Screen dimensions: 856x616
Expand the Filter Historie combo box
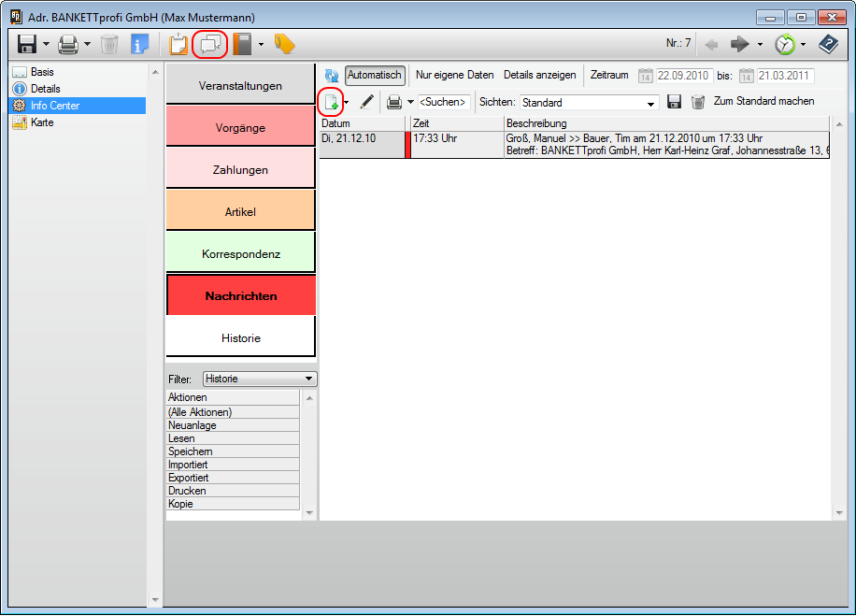[308, 379]
